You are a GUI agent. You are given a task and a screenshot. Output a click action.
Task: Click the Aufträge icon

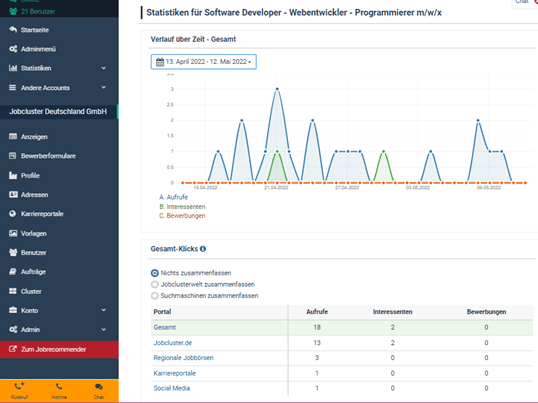(x=13, y=272)
